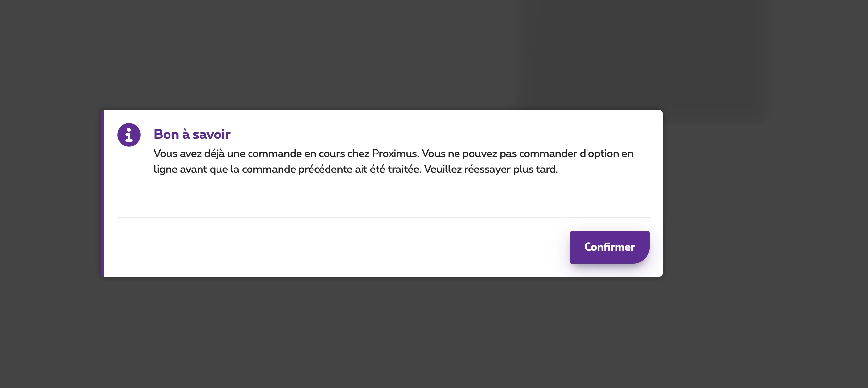
Task: Click the "Bon à savoir" heading
Action: point(192,134)
